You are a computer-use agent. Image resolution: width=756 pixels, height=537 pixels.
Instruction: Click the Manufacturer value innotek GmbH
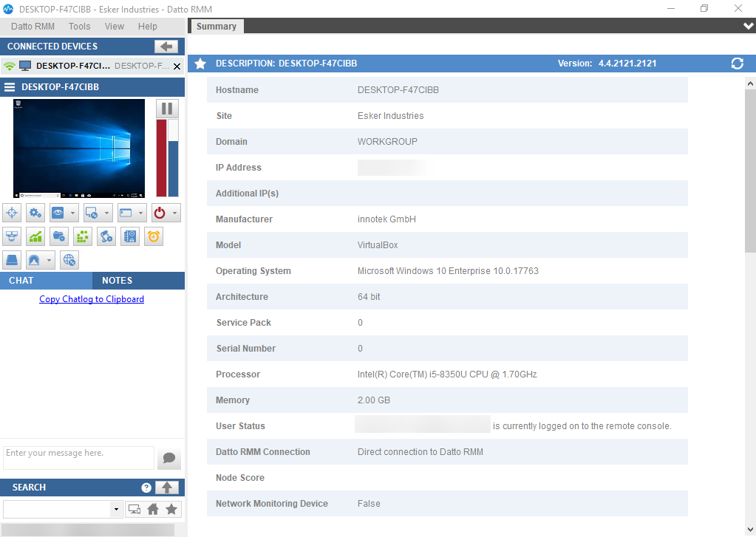[386, 219]
